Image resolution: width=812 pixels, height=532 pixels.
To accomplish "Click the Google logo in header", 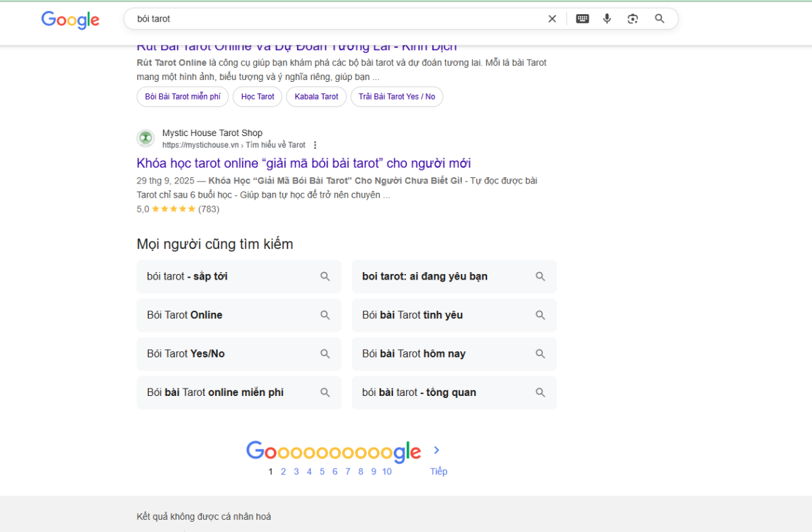I will click(x=70, y=20).
